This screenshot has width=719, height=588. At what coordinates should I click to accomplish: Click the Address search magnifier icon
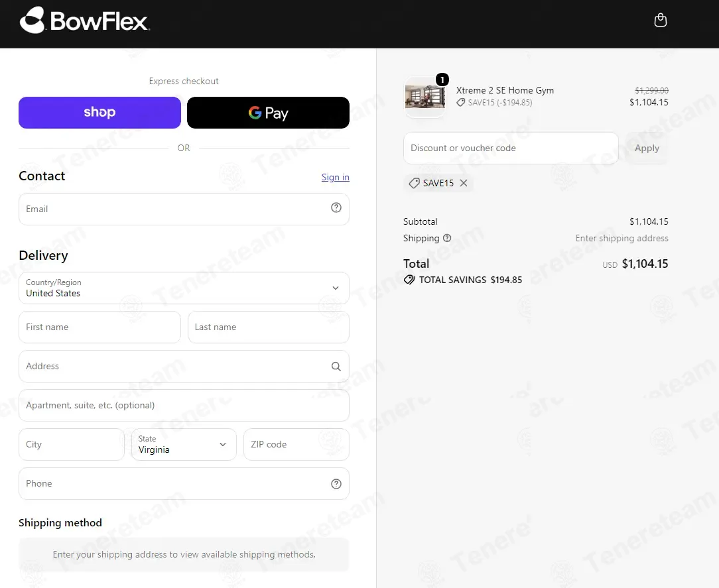coord(336,366)
